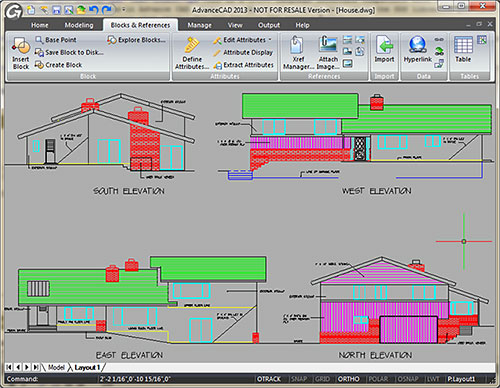Go to previous layout tab arrow
Screen dimensions: 500x388
(x=18, y=367)
